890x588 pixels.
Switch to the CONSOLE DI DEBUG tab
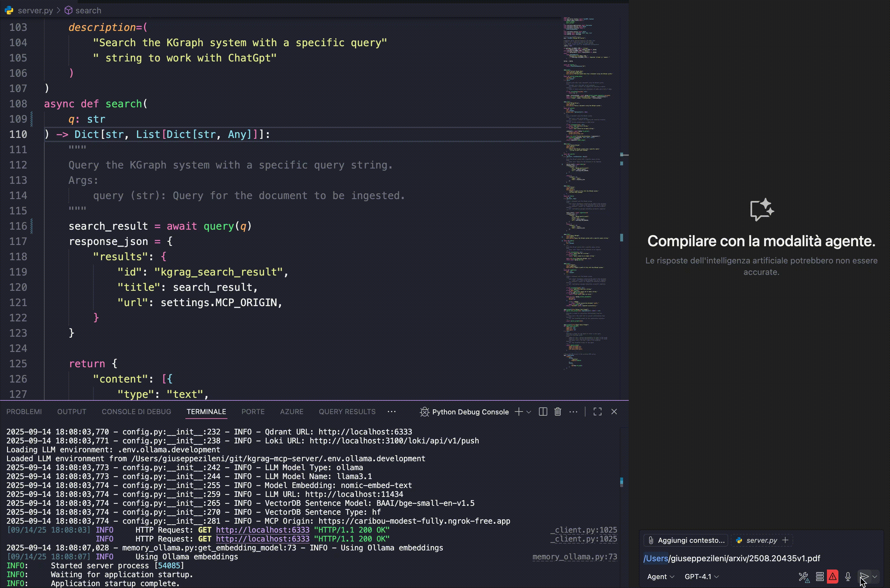[x=136, y=412]
